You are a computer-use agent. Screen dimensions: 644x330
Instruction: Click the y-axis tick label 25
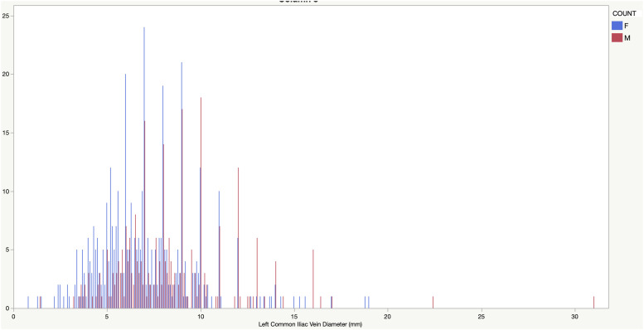[x=6, y=16]
